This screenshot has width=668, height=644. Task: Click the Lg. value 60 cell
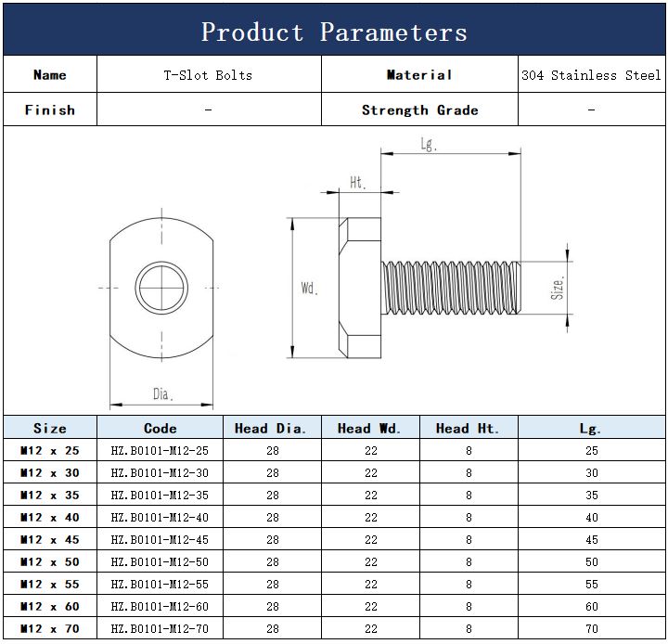tap(591, 606)
